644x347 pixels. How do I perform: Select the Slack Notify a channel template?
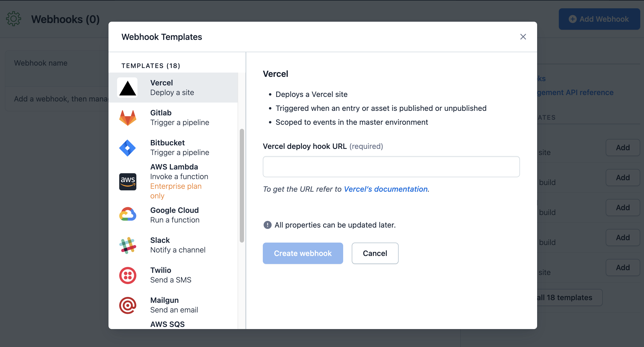tap(178, 245)
